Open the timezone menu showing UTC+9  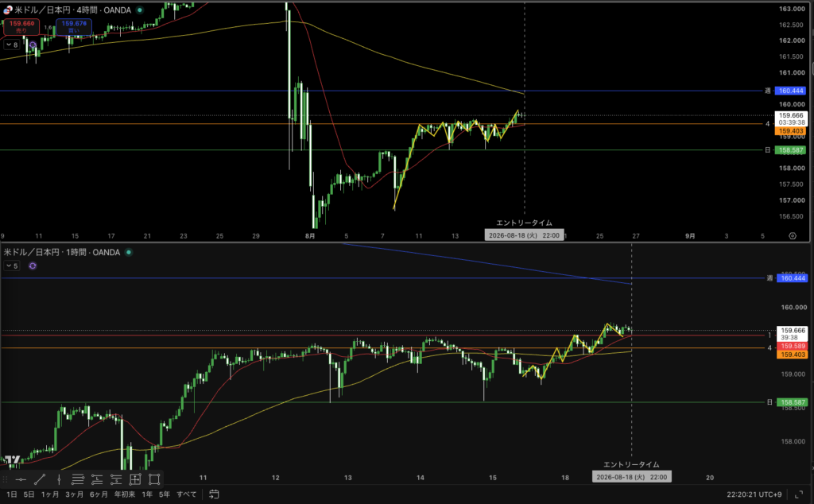click(754, 494)
